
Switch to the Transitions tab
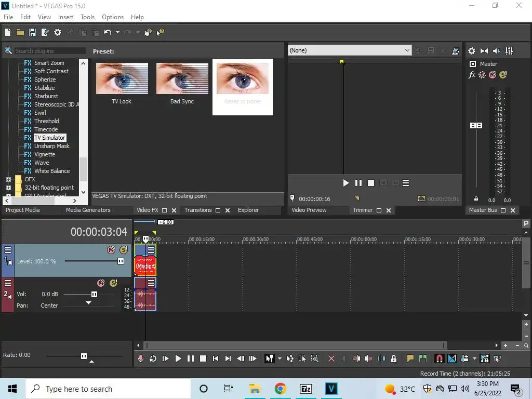198,210
